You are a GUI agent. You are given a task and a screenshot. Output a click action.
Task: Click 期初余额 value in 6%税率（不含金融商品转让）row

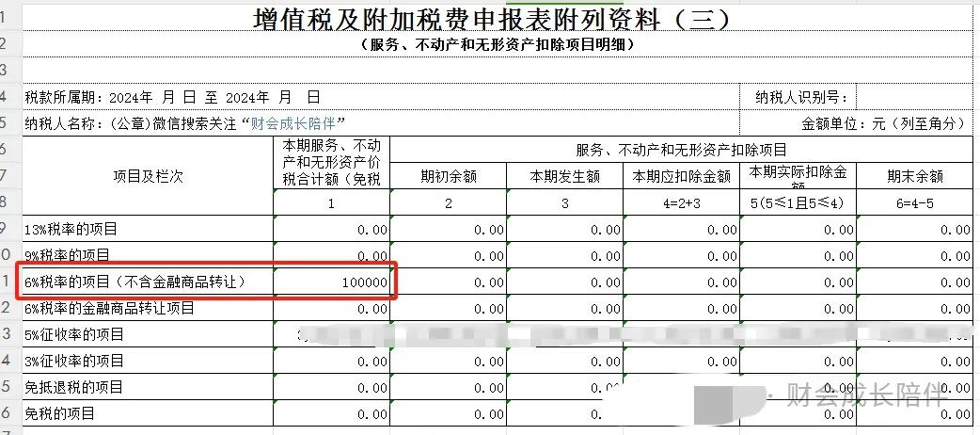[448, 282]
